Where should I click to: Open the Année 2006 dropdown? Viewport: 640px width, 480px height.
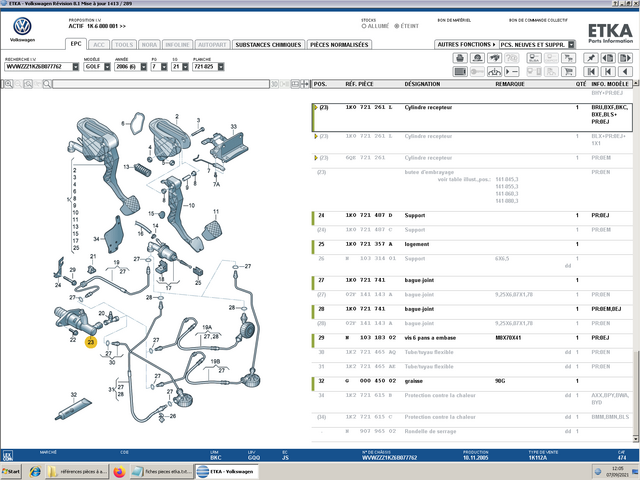click(x=144, y=67)
